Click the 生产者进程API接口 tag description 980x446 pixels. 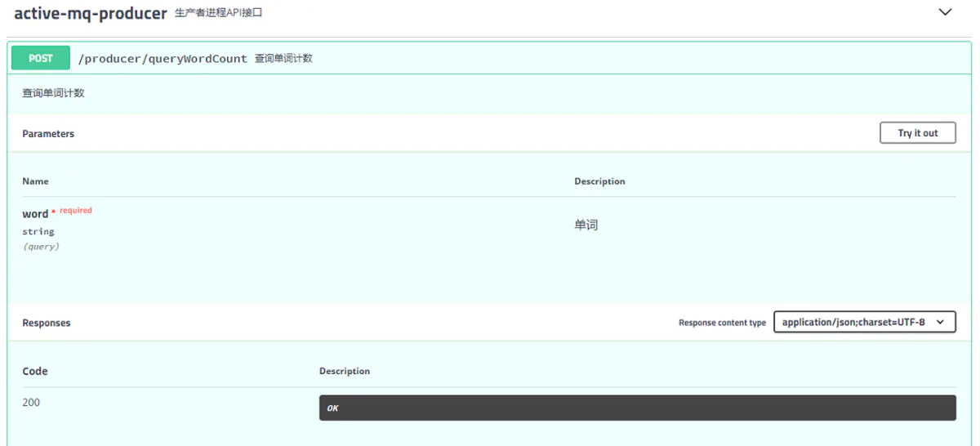[x=219, y=14]
